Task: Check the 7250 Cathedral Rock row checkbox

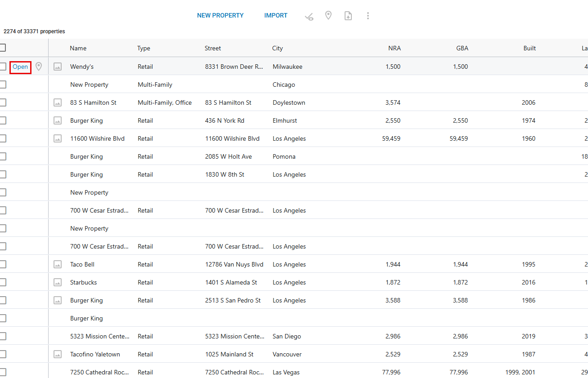Action: pyautogui.click(x=2, y=372)
